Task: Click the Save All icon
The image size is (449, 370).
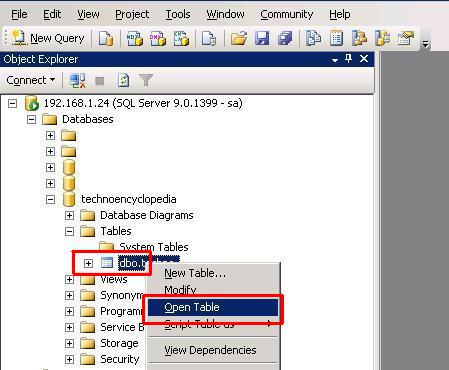Action: [285, 38]
